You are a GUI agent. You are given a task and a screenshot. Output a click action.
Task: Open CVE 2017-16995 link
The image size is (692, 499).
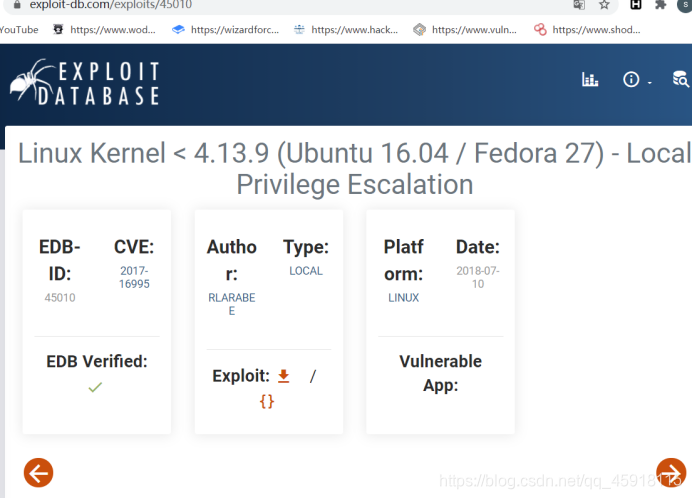(134, 277)
